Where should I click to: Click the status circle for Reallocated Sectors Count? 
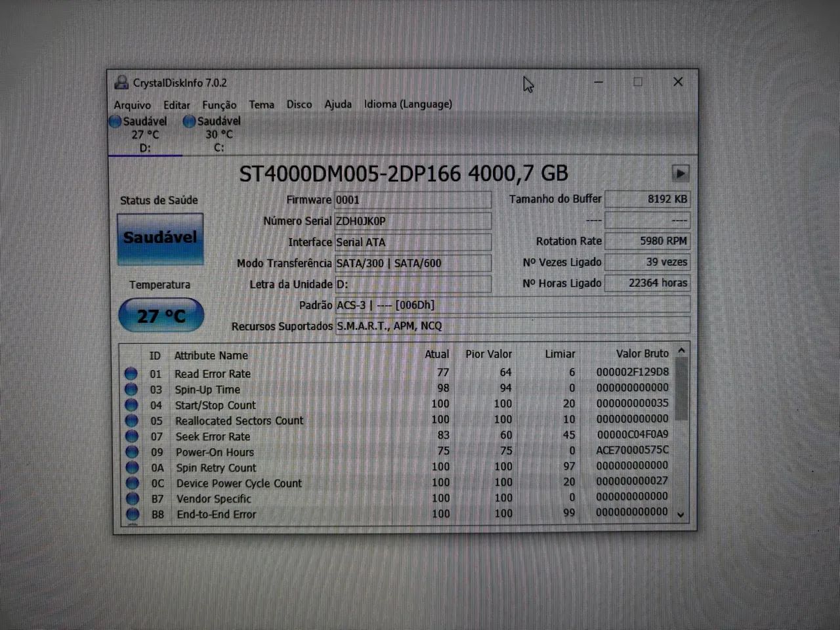[132, 421]
